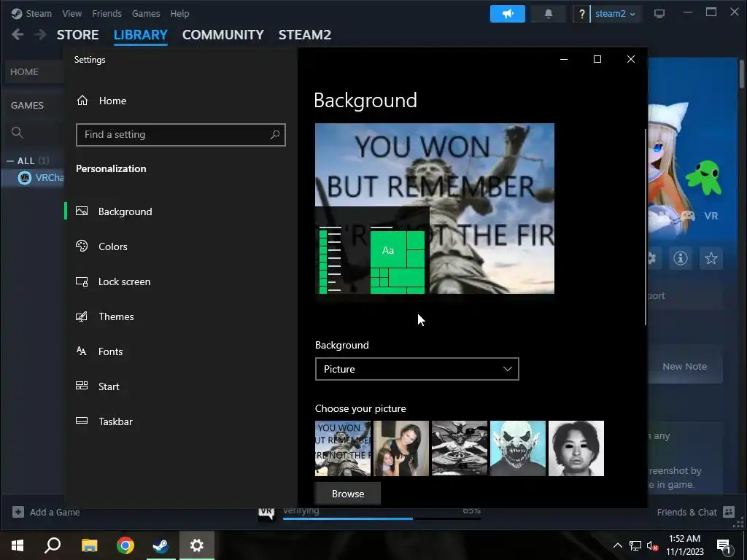Open the STEAM2 profile tab

tap(305, 35)
